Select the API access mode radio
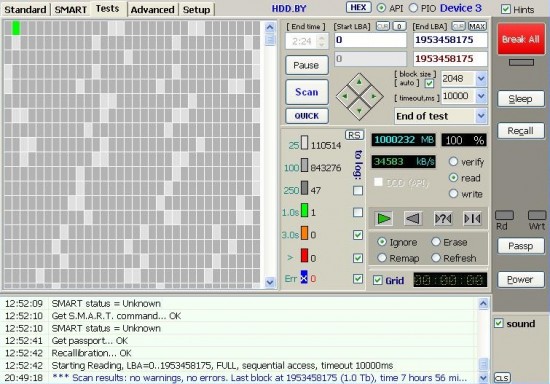The height and width of the screenshot is (384, 550). (381, 8)
